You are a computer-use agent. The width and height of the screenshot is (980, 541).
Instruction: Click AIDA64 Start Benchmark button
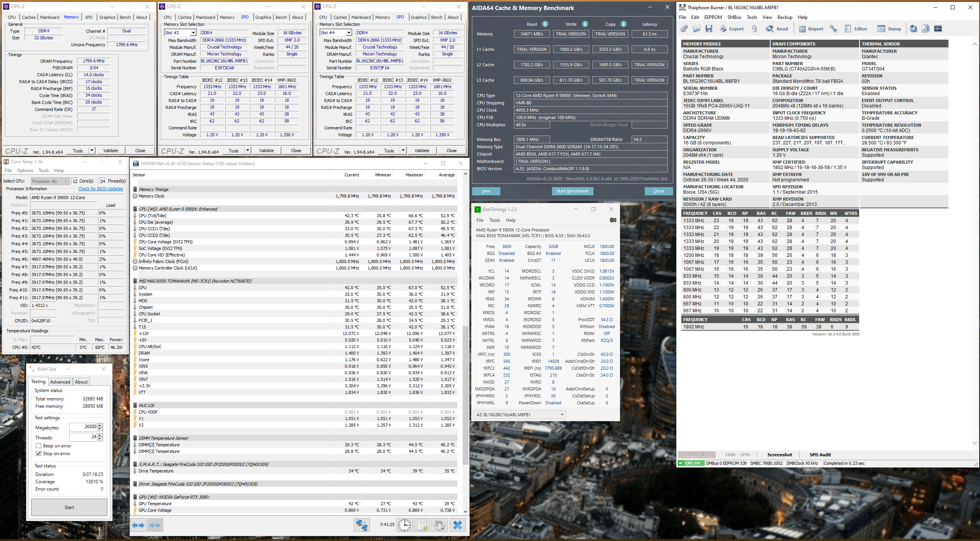(572, 191)
